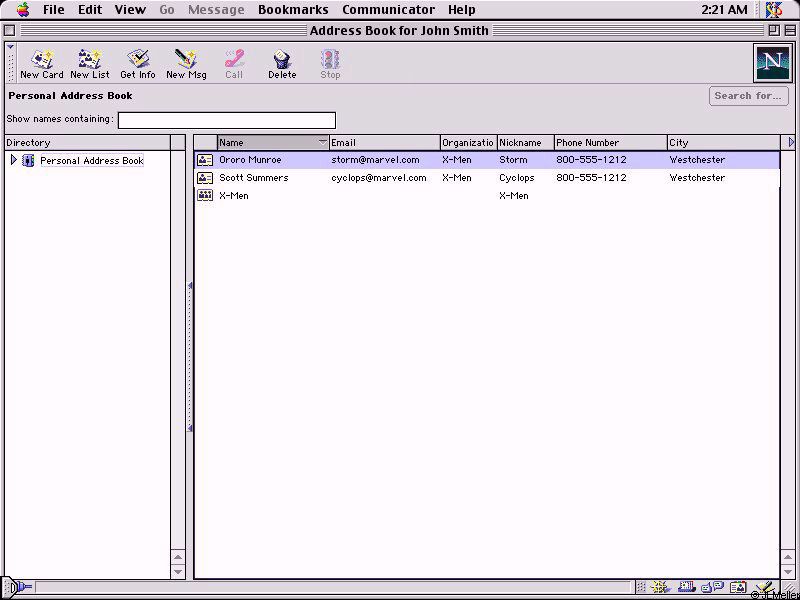Image resolution: width=800 pixels, height=600 pixels.
Task: Toggle the Name column sort order arrow
Action: [x=322, y=142]
